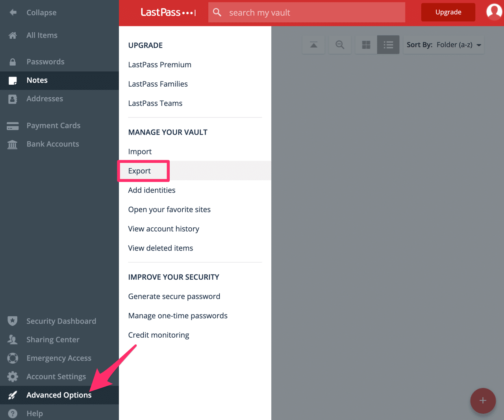Image resolution: width=504 pixels, height=420 pixels.
Task: Open the Sort By Folder dropdown
Action: pos(444,45)
